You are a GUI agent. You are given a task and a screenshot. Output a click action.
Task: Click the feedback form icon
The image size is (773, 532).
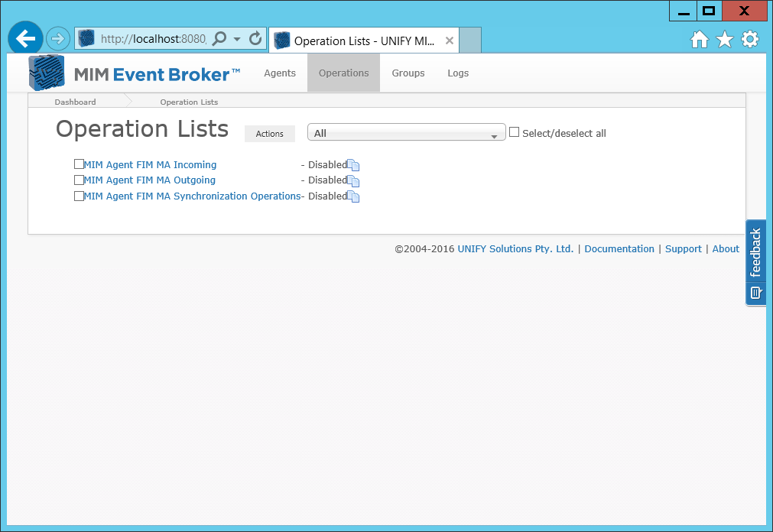coord(755,293)
